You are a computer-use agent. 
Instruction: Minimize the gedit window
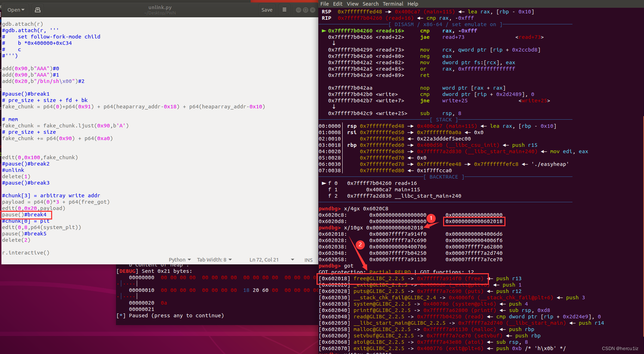(299, 10)
